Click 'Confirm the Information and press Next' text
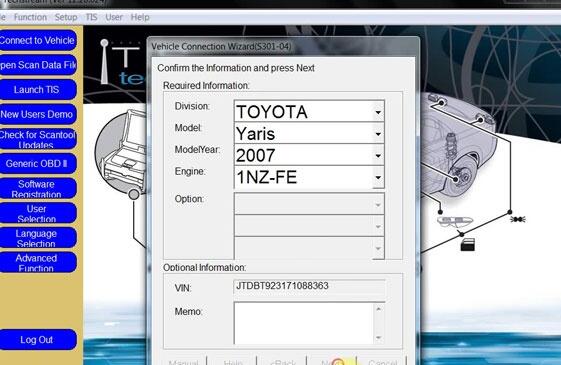This screenshot has width=561, height=365. [236, 68]
